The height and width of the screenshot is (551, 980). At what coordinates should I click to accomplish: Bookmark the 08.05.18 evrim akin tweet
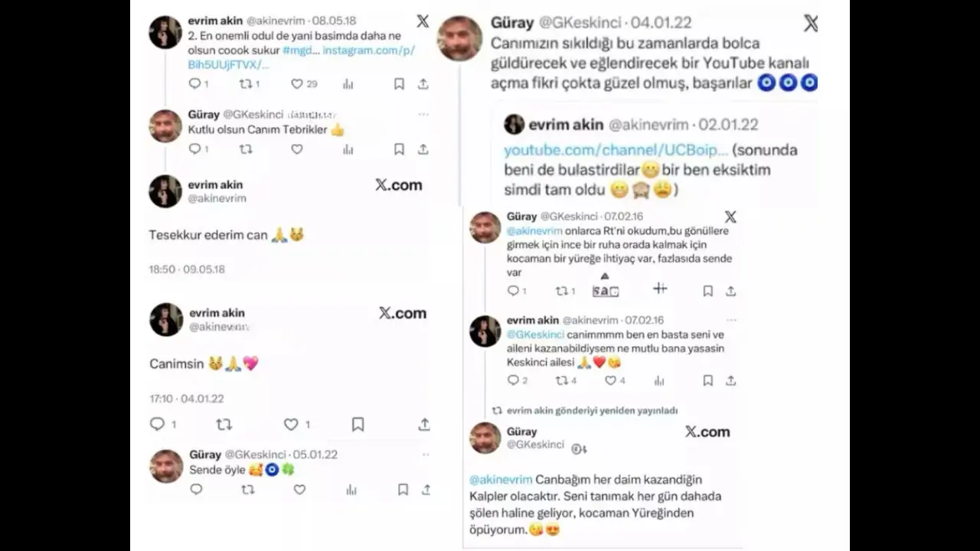pyautogui.click(x=399, y=84)
